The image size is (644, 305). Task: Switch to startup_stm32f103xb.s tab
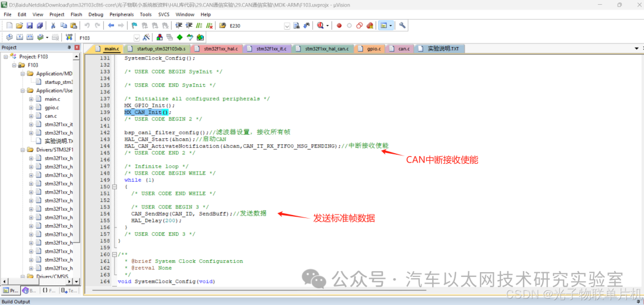pos(157,49)
